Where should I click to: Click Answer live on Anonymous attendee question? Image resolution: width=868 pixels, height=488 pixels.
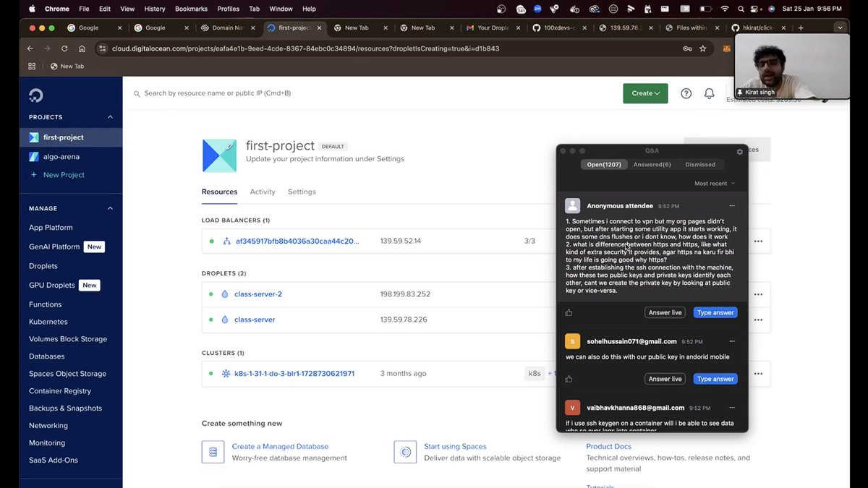(665, 312)
